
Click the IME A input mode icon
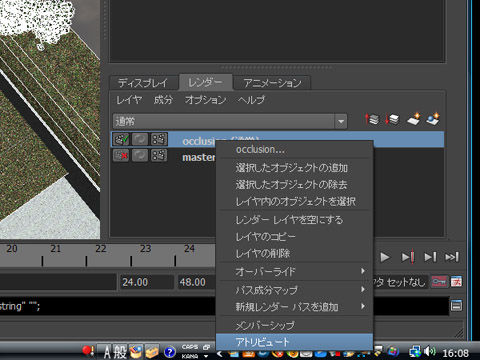click(x=107, y=352)
